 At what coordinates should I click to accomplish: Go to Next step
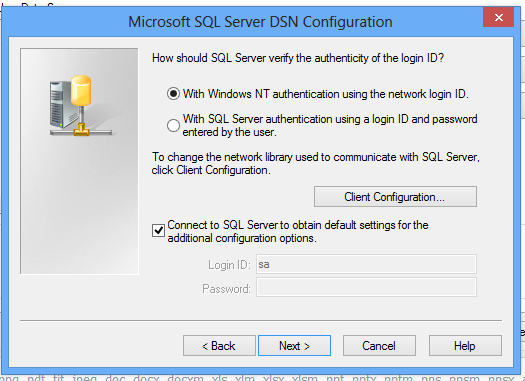[294, 346]
